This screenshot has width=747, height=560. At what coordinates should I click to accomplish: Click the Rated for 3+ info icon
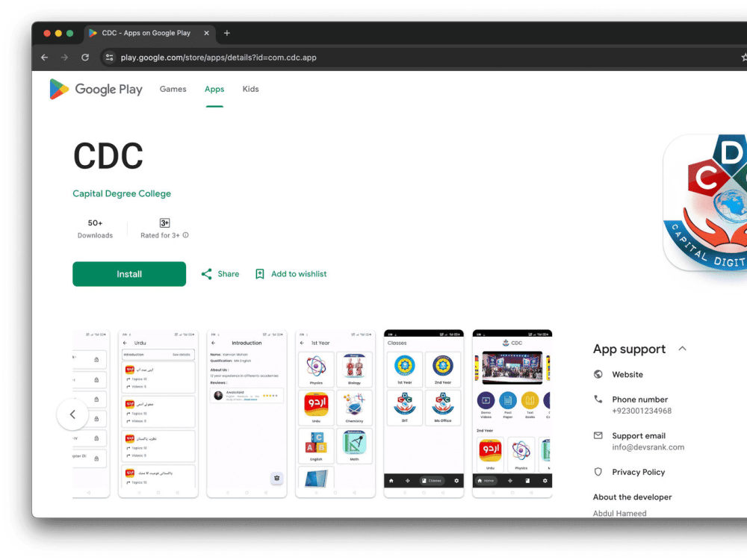point(186,234)
